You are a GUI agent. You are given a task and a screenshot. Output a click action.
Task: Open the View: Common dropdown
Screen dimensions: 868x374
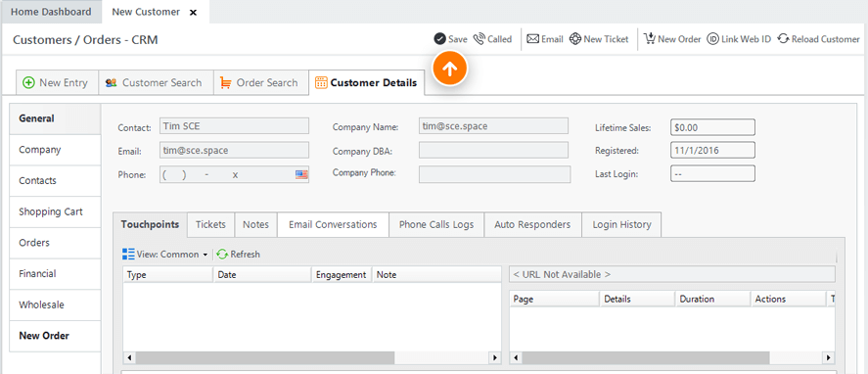165,255
